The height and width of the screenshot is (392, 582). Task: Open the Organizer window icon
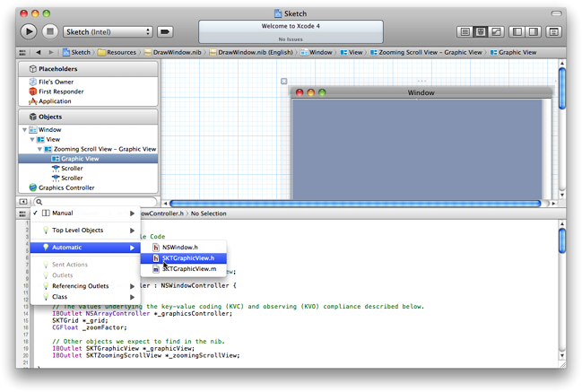554,31
